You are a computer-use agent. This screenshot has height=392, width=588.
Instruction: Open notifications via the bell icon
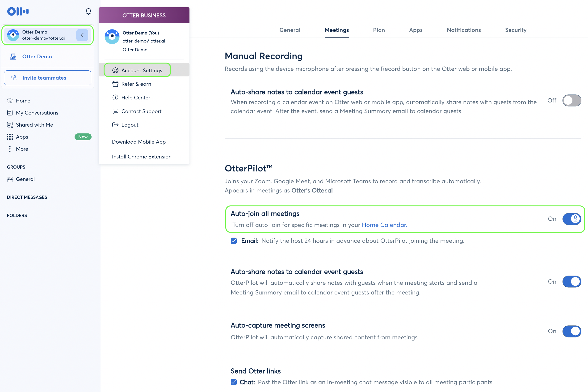pyautogui.click(x=88, y=11)
